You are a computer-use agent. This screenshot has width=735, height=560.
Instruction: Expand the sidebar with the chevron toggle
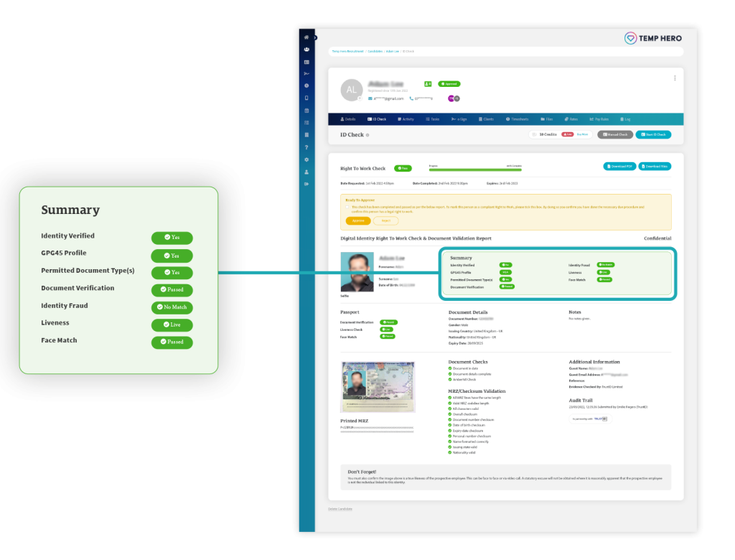pyautogui.click(x=316, y=37)
